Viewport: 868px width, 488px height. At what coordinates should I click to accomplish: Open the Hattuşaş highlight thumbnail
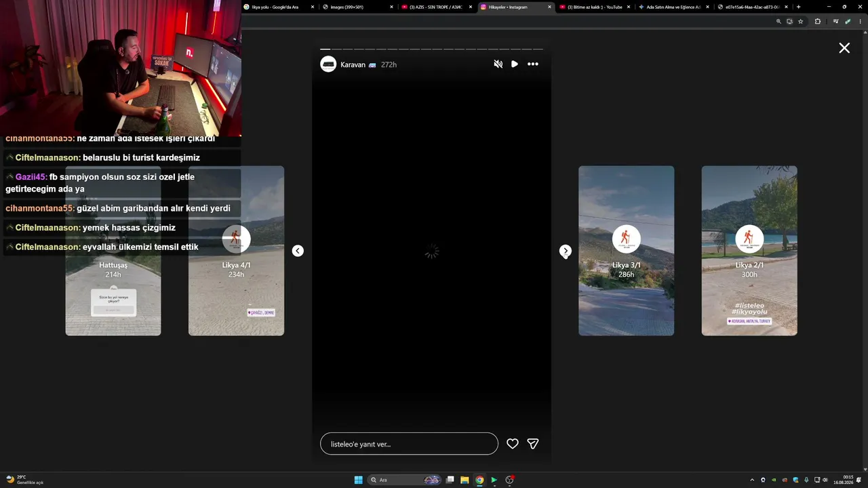click(x=113, y=251)
